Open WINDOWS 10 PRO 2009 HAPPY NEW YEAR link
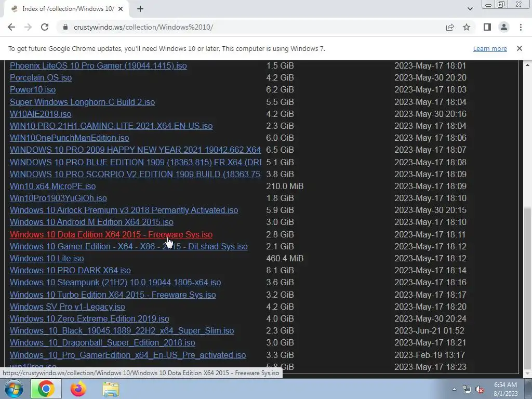The image size is (532, 399). pyautogui.click(x=136, y=150)
